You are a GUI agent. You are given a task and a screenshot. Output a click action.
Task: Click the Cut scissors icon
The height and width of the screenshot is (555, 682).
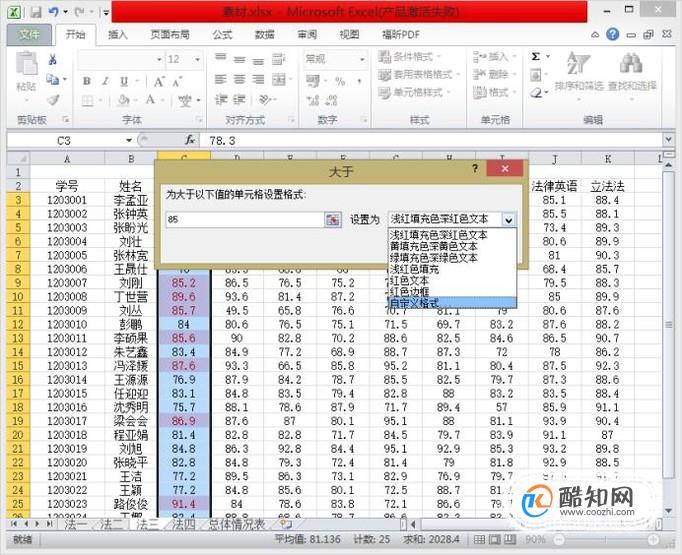point(53,59)
